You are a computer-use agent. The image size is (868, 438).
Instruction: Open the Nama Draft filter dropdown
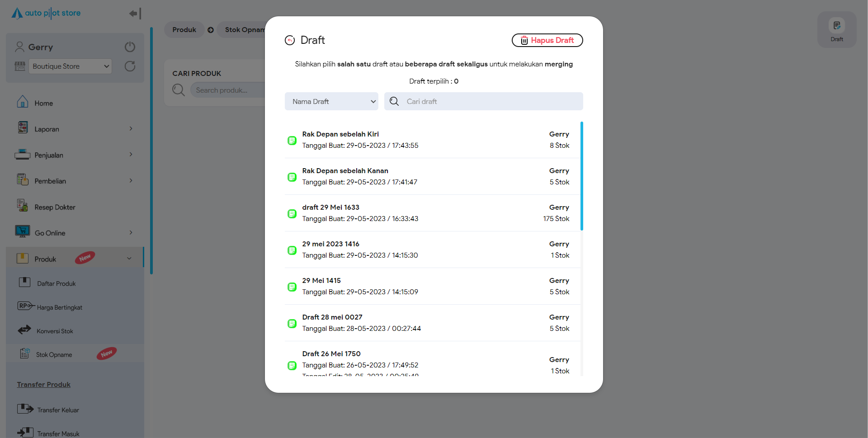click(x=331, y=101)
